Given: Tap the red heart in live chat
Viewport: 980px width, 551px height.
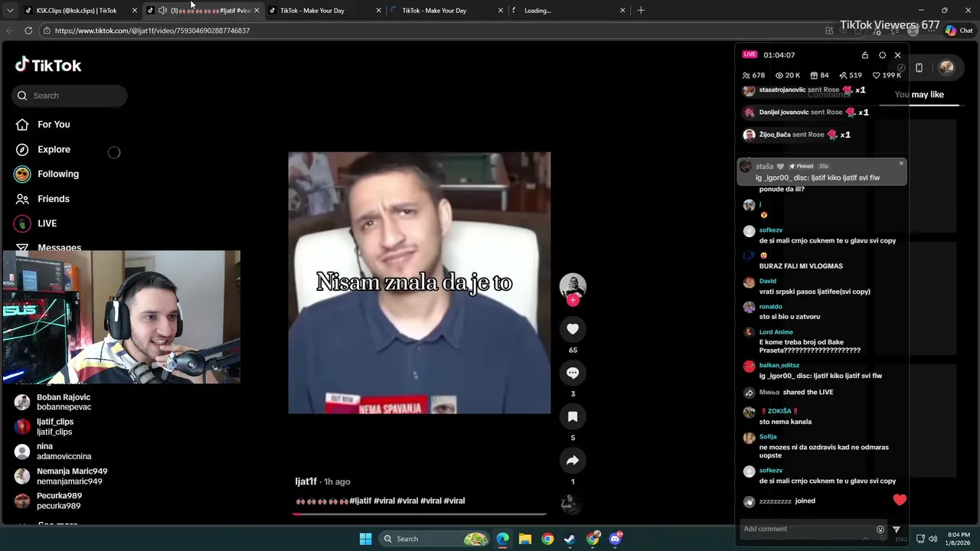Looking at the screenshot, I should [900, 500].
